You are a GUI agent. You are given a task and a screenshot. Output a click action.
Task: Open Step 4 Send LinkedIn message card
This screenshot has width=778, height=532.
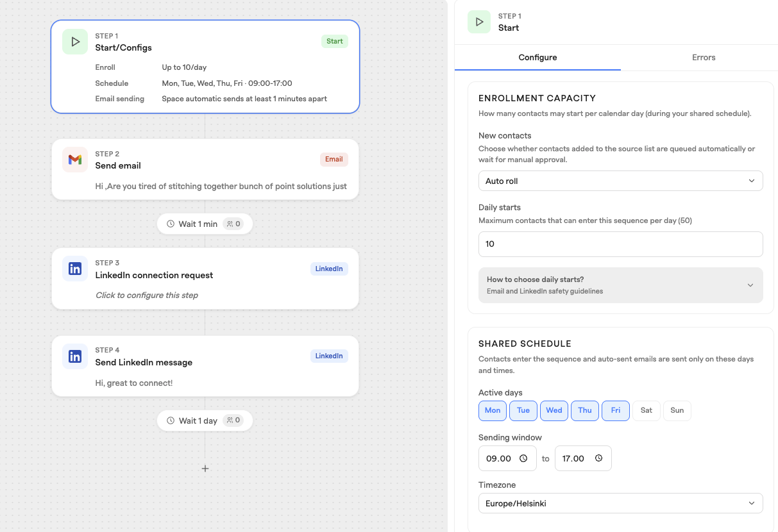click(x=205, y=366)
